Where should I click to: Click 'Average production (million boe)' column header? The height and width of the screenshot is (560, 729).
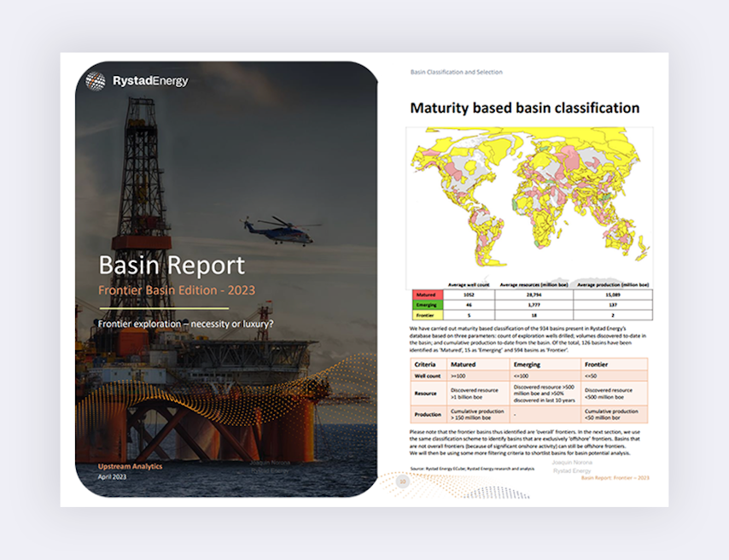pyautogui.click(x=613, y=284)
